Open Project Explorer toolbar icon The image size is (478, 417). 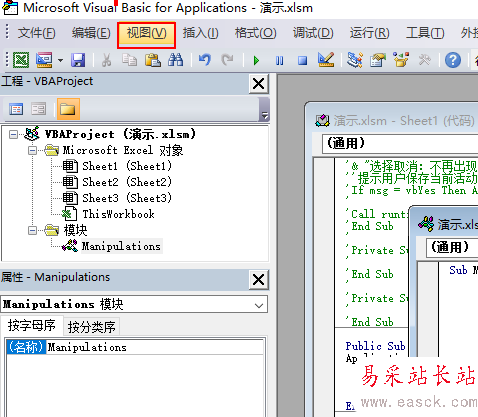click(355, 60)
